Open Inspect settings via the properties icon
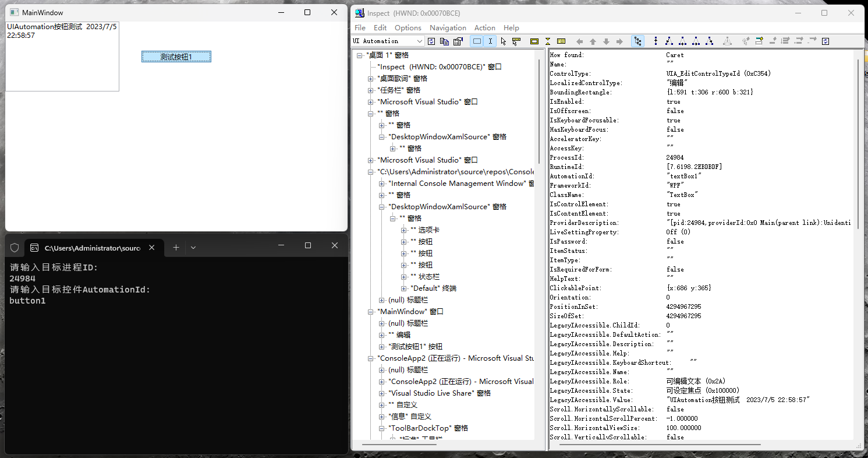The image size is (868, 458). [458, 41]
